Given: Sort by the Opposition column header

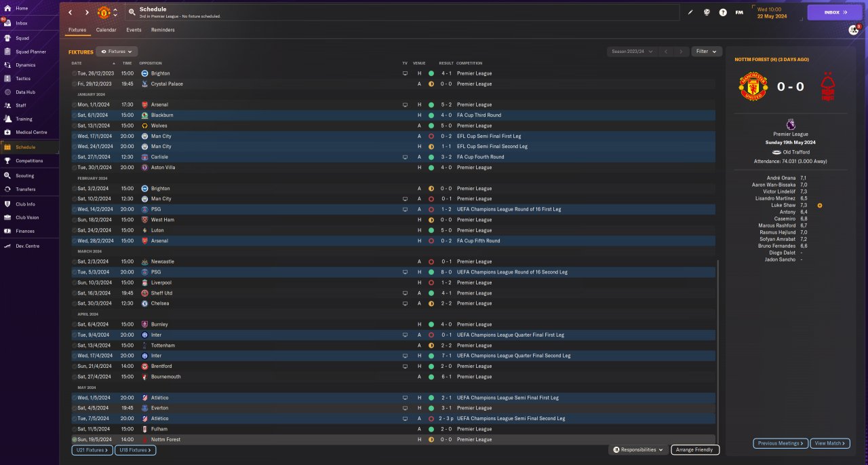Looking at the screenshot, I should (x=151, y=63).
